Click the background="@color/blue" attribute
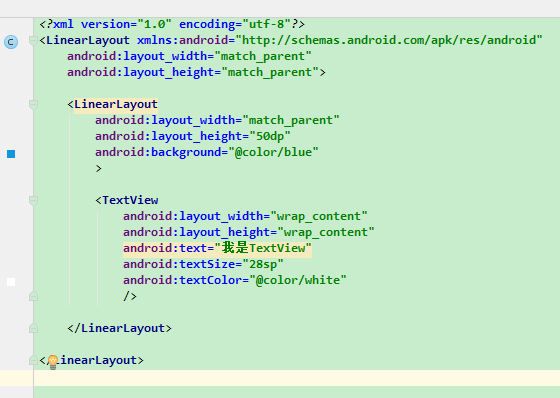This screenshot has width=560, height=398. click(207, 152)
